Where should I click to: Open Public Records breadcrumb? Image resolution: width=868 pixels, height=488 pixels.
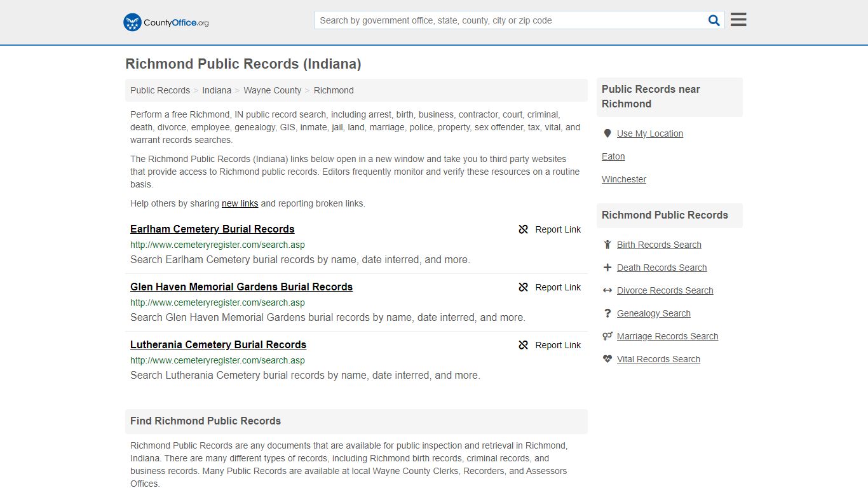tap(160, 90)
